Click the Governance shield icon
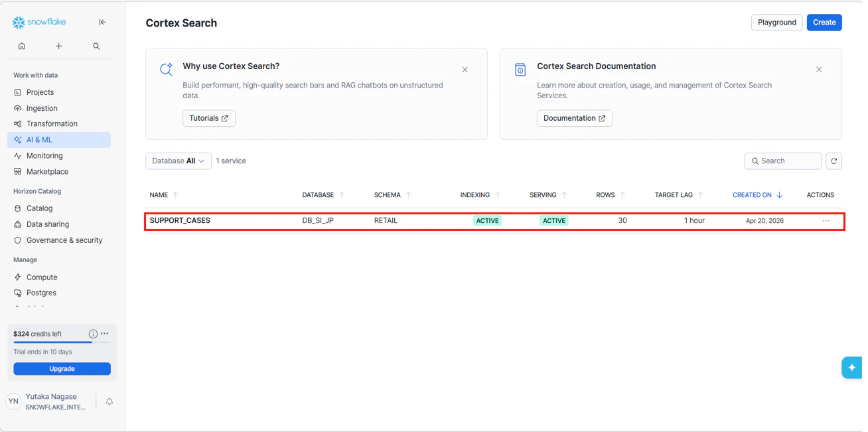This screenshot has width=868, height=432. click(18, 240)
